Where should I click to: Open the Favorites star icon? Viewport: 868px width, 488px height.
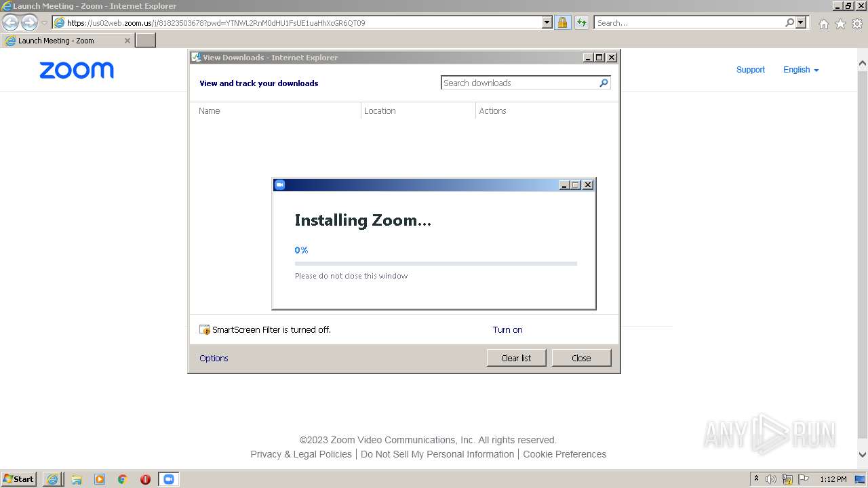point(840,24)
